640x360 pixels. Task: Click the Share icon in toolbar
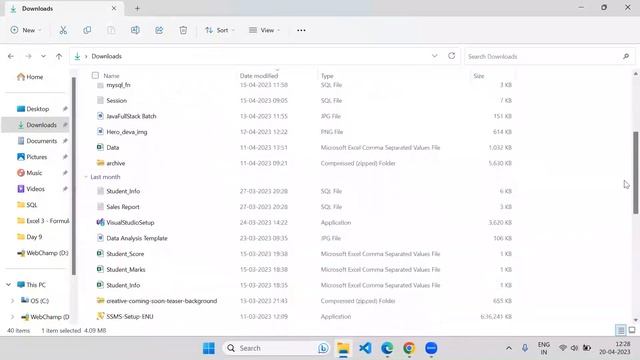(x=159, y=30)
